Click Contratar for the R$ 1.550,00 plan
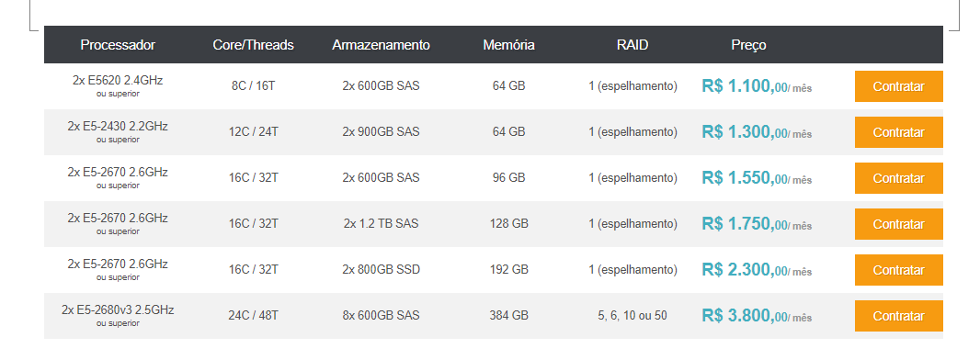980x360 pixels. point(898,178)
